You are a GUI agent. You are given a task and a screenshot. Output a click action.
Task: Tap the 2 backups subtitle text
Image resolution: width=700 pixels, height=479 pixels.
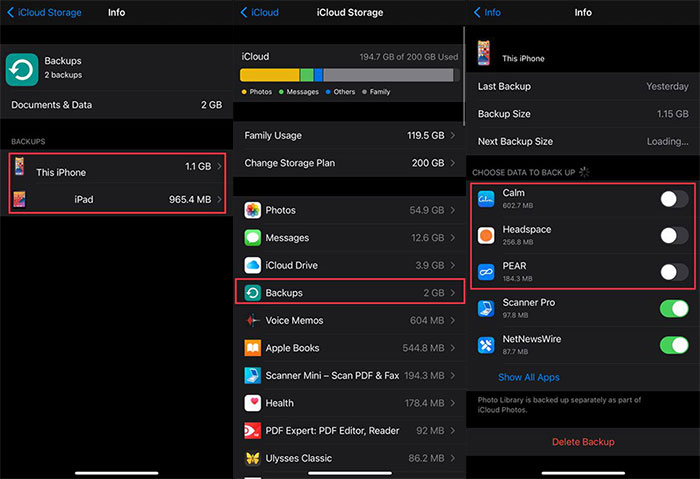[x=63, y=75]
